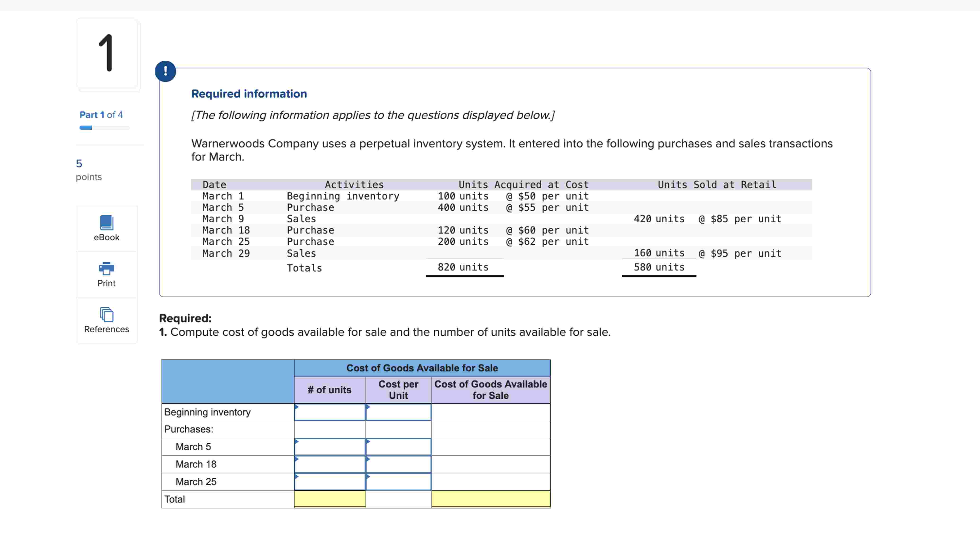Click the blue exclamation alert icon
This screenshot has width=980, height=558.
(x=165, y=71)
